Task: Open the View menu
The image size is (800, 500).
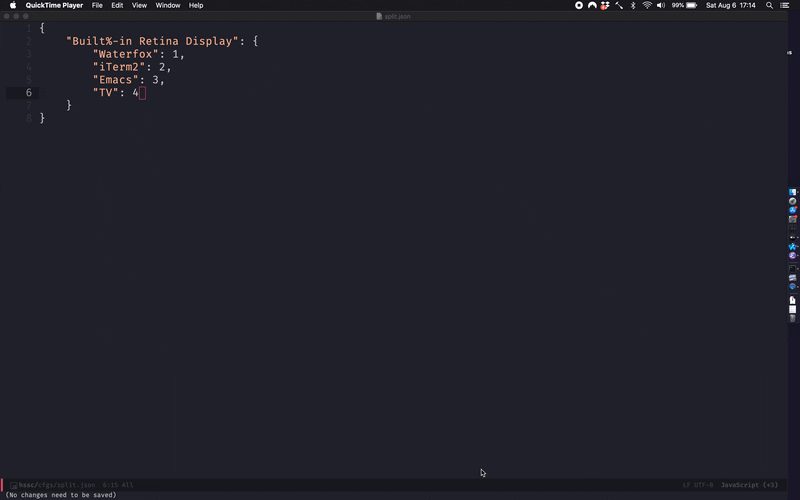Action: (x=139, y=5)
